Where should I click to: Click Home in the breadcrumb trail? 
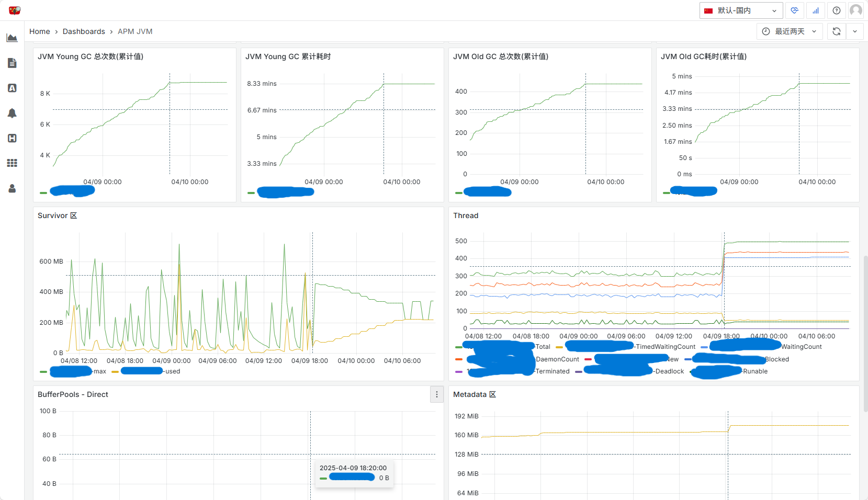click(39, 31)
